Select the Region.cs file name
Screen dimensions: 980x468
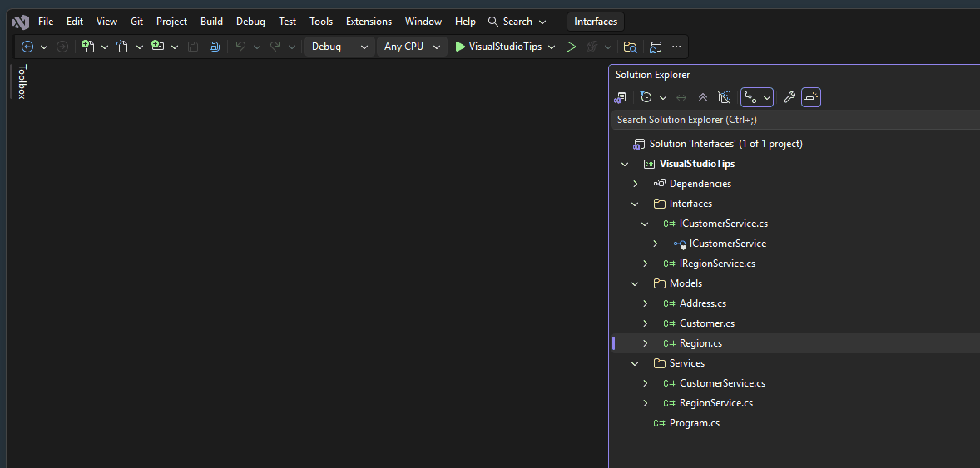[x=700, y=343]
